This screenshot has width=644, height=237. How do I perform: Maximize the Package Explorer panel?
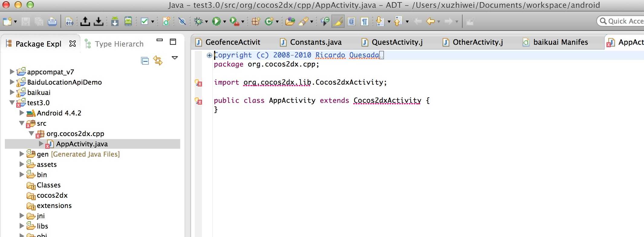(173, 42)
